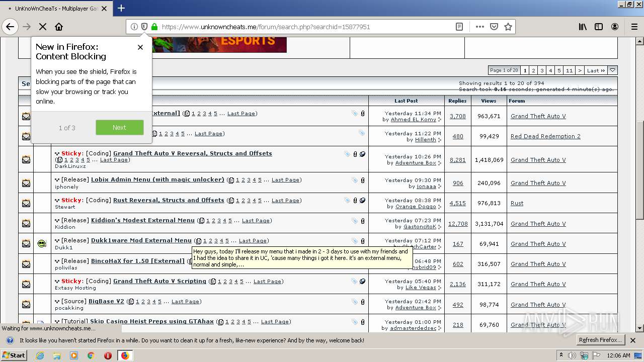The width and height of the screenshot is (644, 362).
Task: Click the smiley post icon on Dukk1ware row
Action: (42, 244)
